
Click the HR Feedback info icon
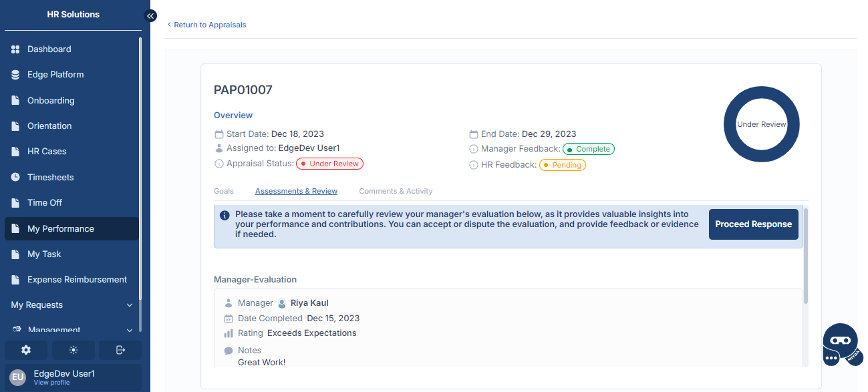(x=474, y=165)
